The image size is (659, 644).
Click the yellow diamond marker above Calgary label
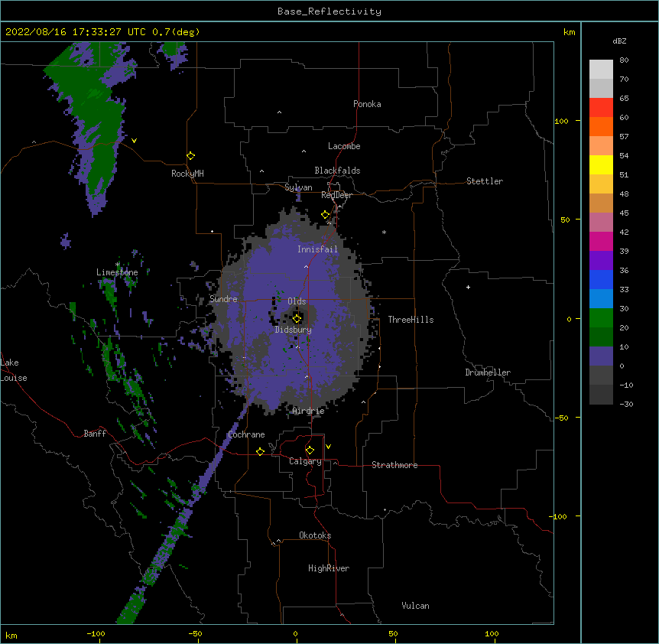(310, 450)
